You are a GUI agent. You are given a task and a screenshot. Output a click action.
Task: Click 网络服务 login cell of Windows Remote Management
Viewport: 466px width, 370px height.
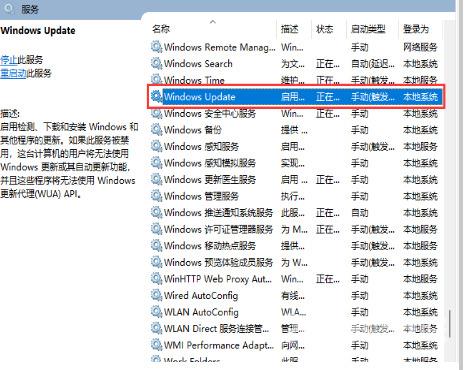pos(420,47)
